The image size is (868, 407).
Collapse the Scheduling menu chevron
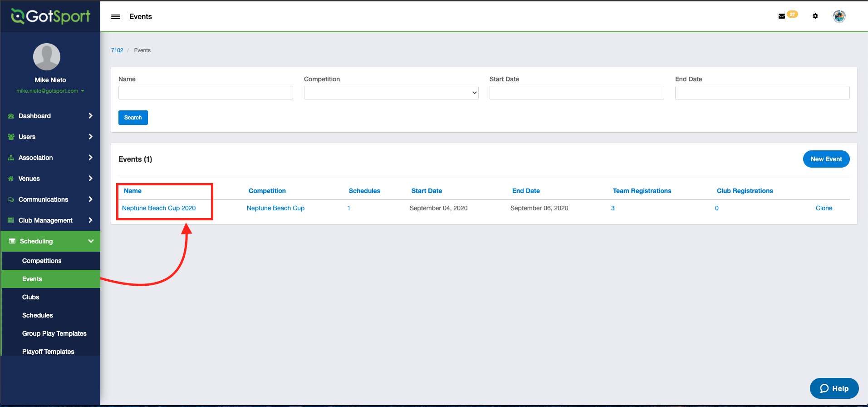[91, 241]
